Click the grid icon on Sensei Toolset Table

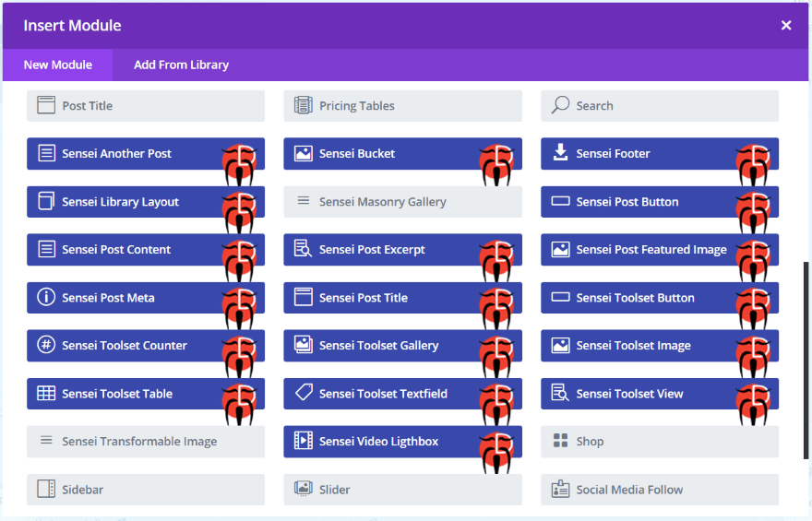click(x=46, y=393)
